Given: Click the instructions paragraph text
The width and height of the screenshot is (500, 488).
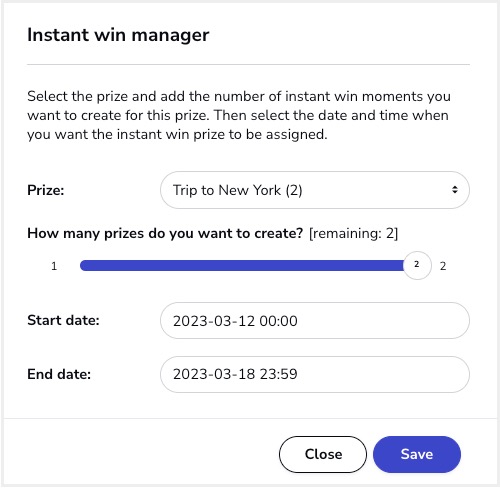Looking at the screenshot, I should coord(239,115).
